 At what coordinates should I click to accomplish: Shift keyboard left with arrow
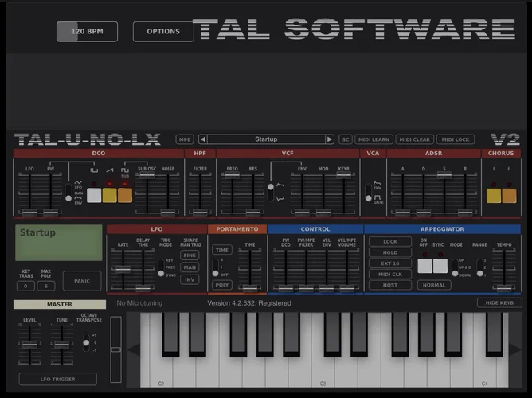tap(133, 350)
